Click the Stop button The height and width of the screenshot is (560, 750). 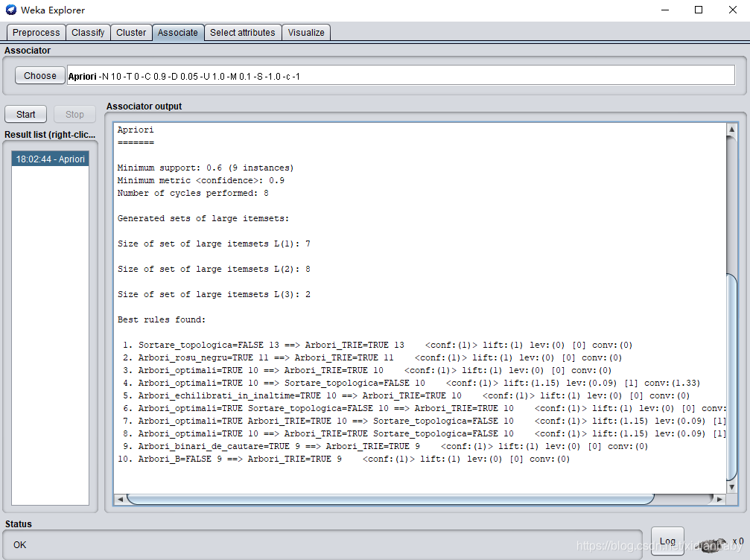pyautogui.click(x=74, y=114)
